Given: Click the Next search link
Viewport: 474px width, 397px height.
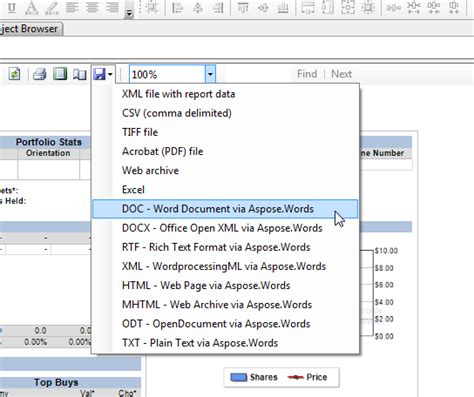Looking at the screenshot, I should (341, 74).
